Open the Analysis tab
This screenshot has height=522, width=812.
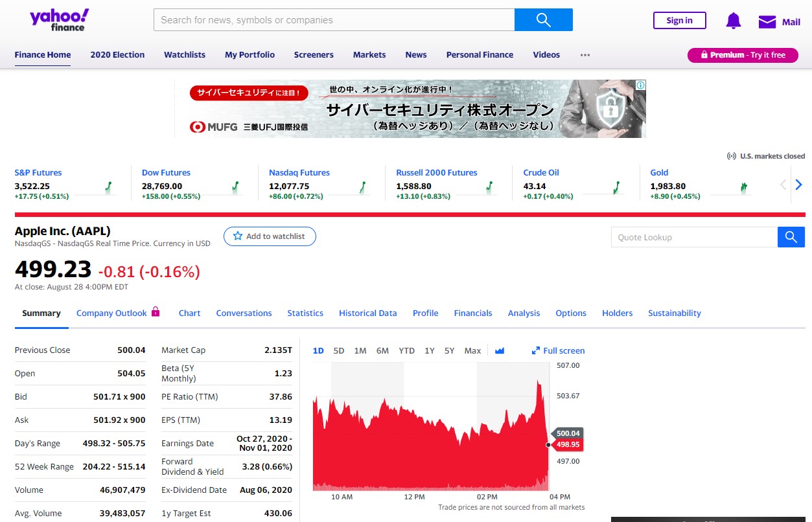pos(524,313)
